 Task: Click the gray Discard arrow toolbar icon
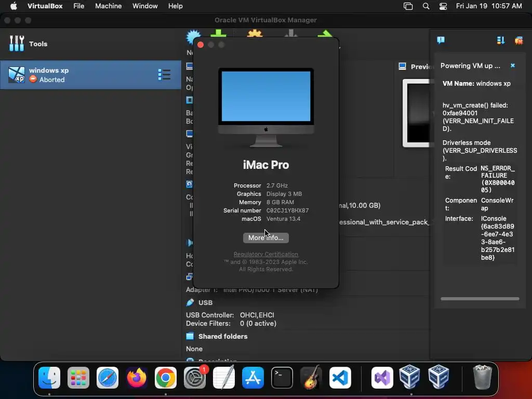click(x=291, y=34)
